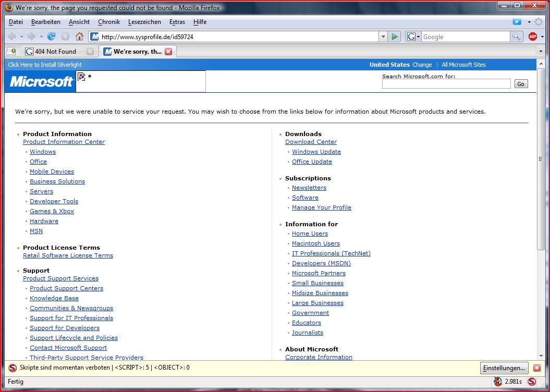Open the Datei menu
The image size is (550, 392).
pos(16,22)
